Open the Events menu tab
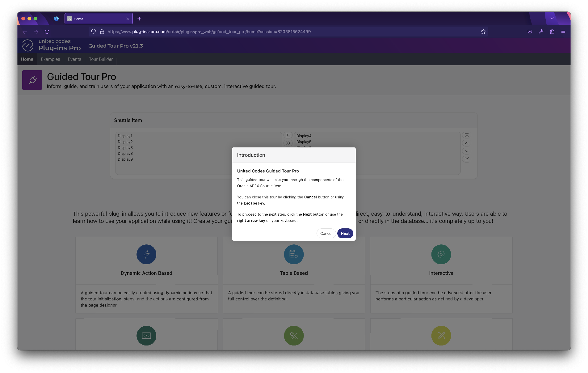This screenshot has width=588, height=373. tap(74, 59)
